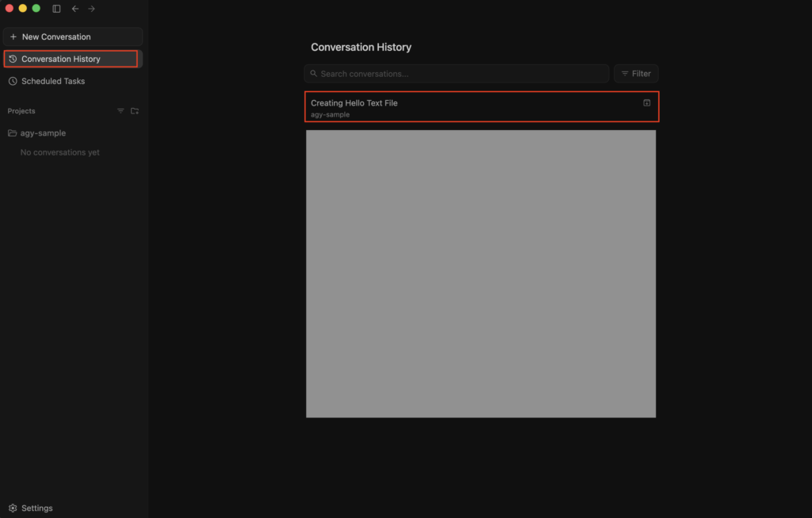
Task: Click the plus icon on New Conversation
Action: [13, 36]
